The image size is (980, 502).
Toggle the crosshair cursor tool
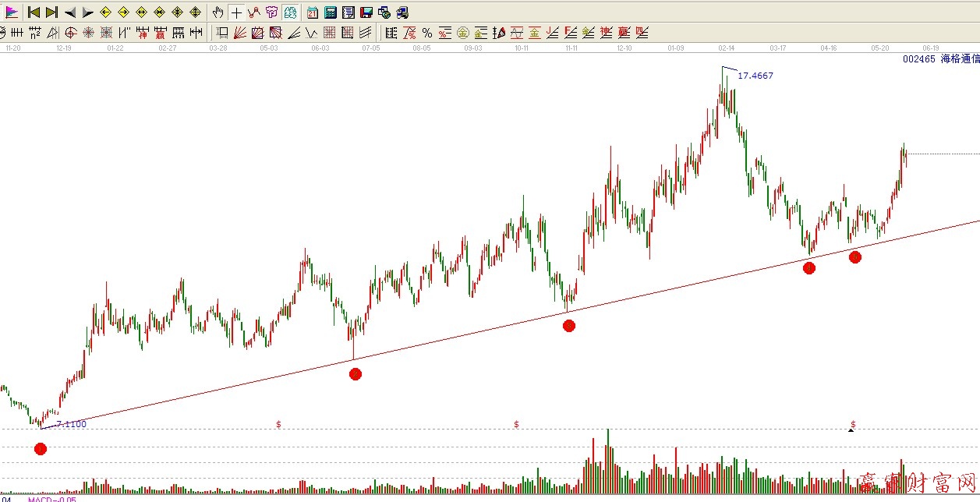(x=236, y=12)
